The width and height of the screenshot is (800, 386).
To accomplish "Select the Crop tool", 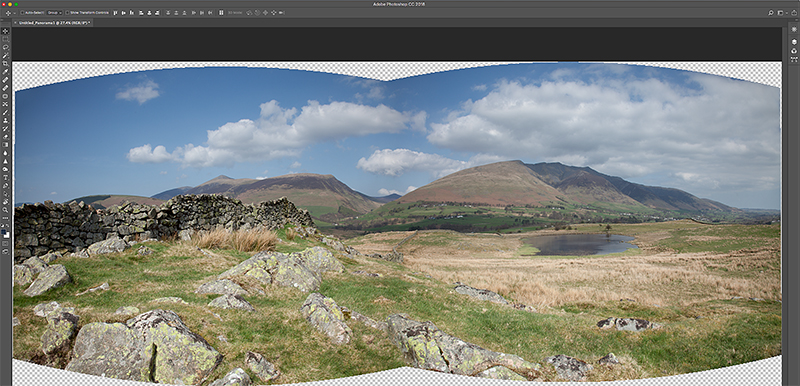I will click(6, 63).
